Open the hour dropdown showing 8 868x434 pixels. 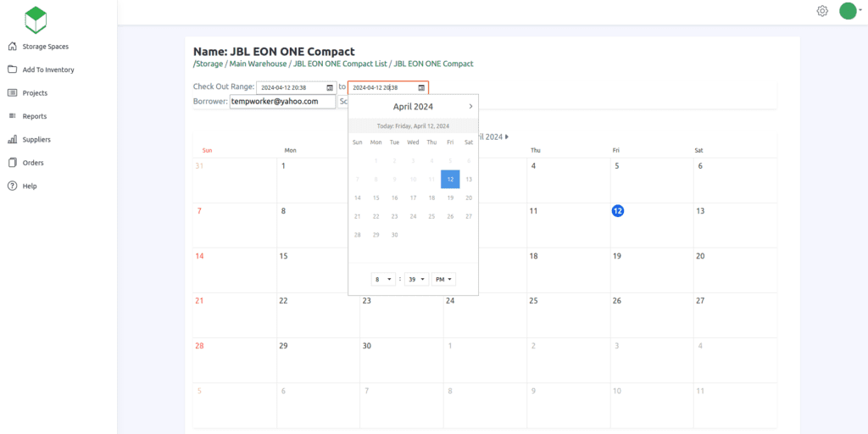(x=383, y=279)
